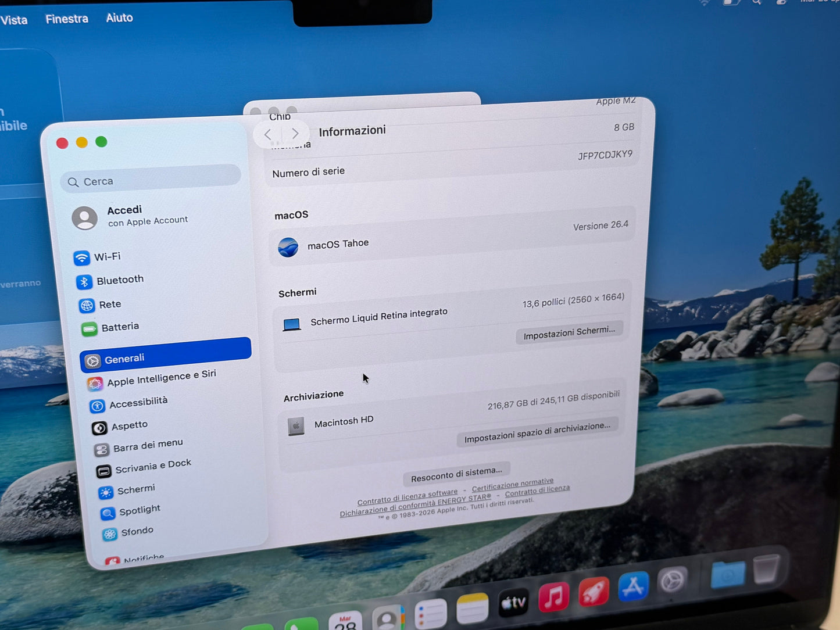Click the Archiviazione section heading
Image resolution: width=840 pixels, height=630 pixels.
313,396
